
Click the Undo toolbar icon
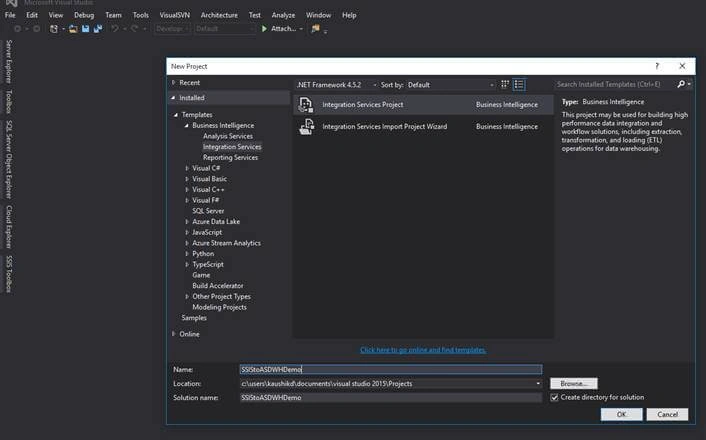point(115,29)
